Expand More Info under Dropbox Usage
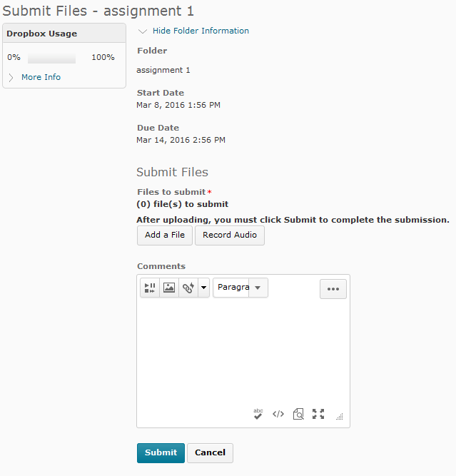This screenshot has width=456, height=476. 41,77
